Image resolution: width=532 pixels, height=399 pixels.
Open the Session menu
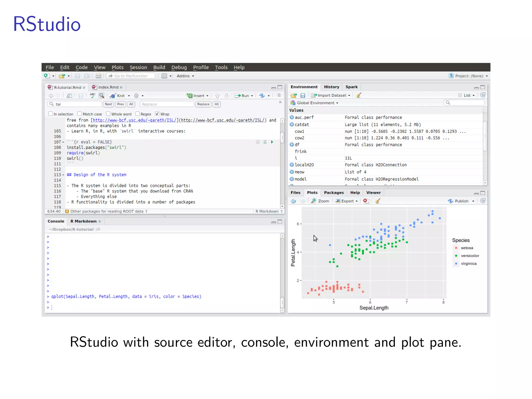click(x=138, y=67)
